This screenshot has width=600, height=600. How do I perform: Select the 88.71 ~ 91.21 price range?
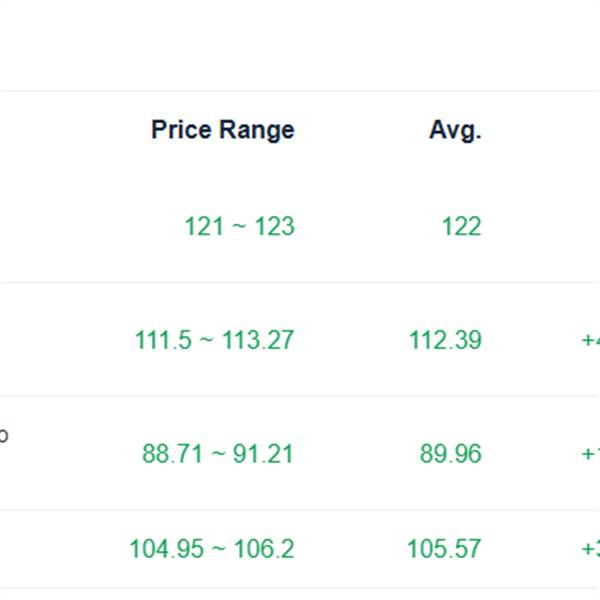(218, 454)
